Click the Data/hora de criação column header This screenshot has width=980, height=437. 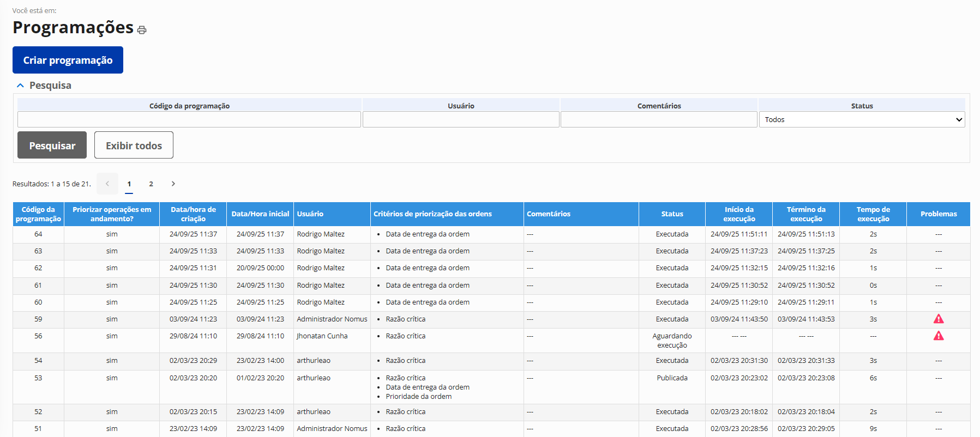click(x=193, y=214)
